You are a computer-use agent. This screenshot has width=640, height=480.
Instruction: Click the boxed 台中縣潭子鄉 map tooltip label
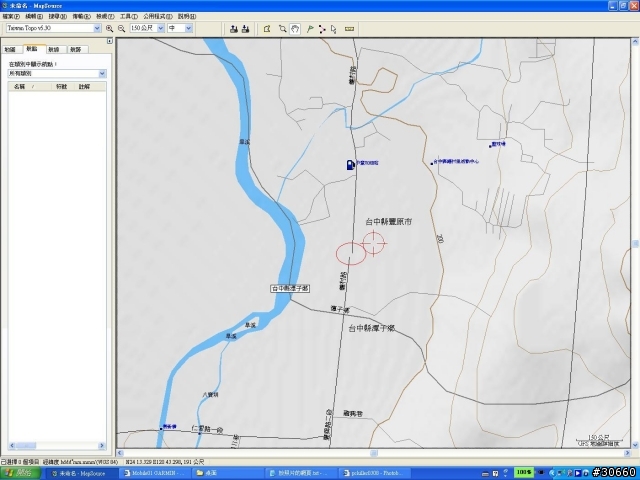290,289
